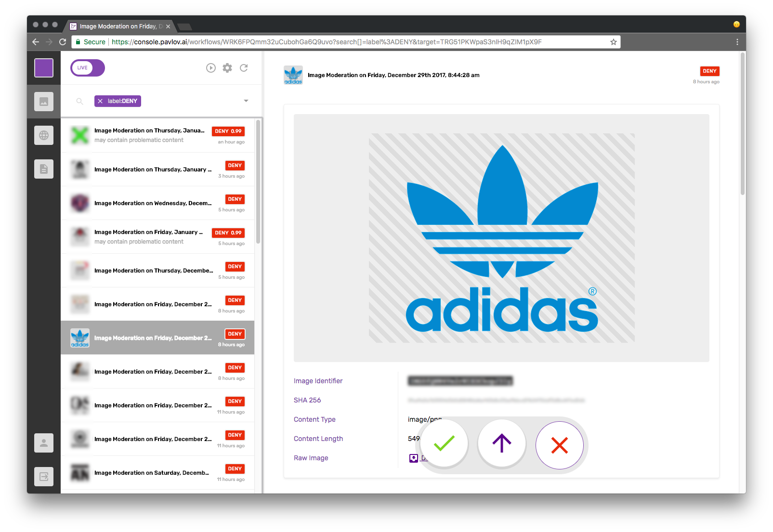Click the play workflow icon

pyautogui.click(x=211, y=68)
